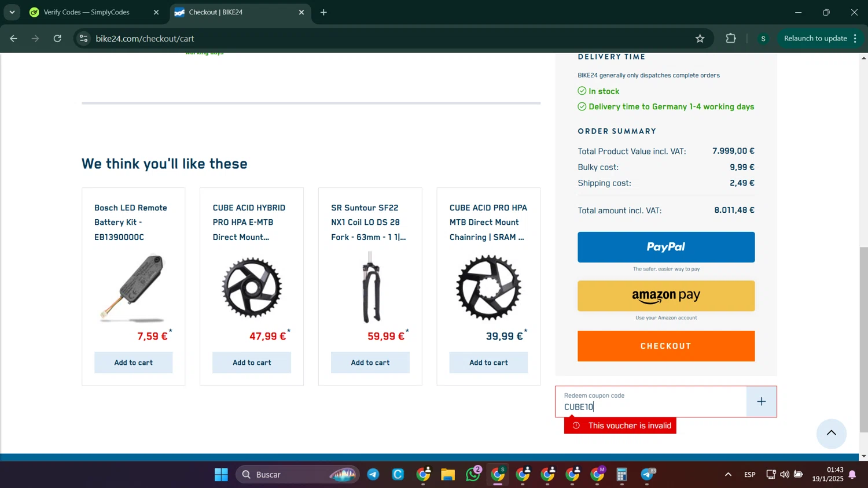Click the orange CHECKOUT button

click(666, 346)
